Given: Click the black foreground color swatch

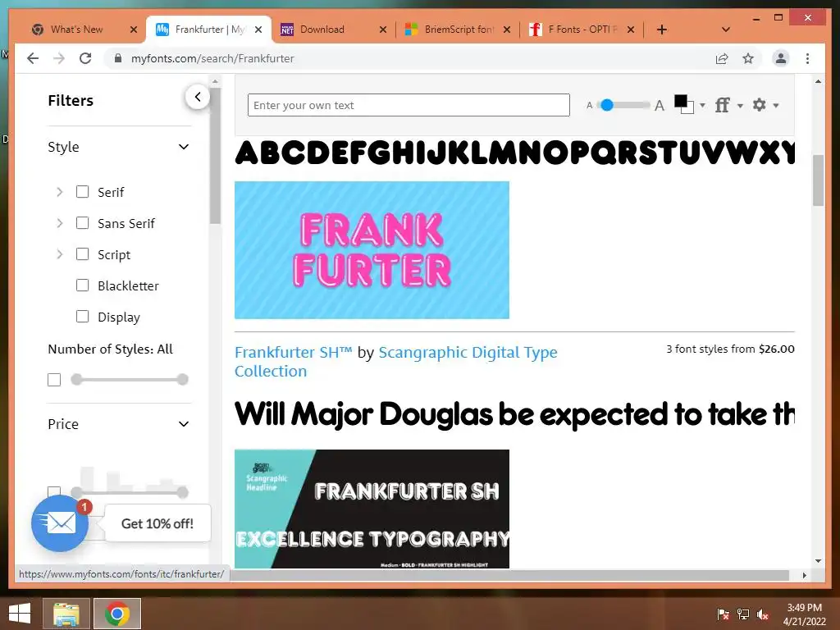Looking at the screenshot, I should click(681, 101).
